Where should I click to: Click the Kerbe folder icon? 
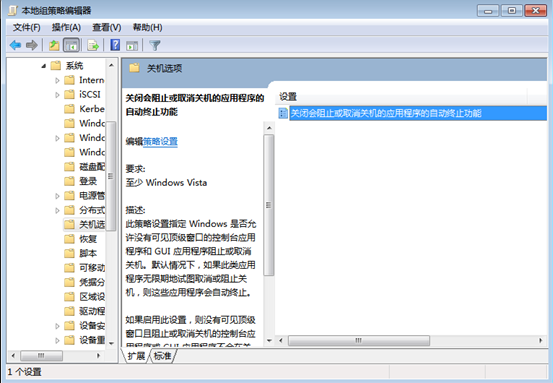[69, 109]
